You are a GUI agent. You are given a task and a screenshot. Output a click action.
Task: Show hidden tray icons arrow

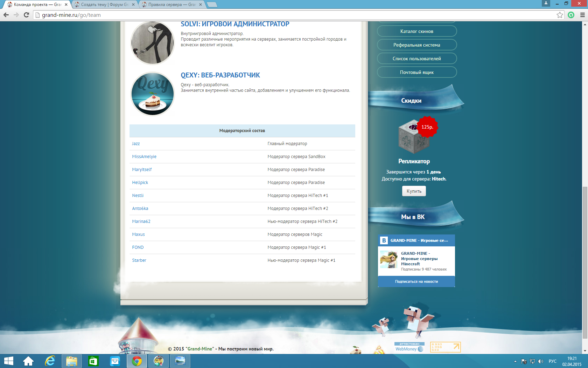515,361
